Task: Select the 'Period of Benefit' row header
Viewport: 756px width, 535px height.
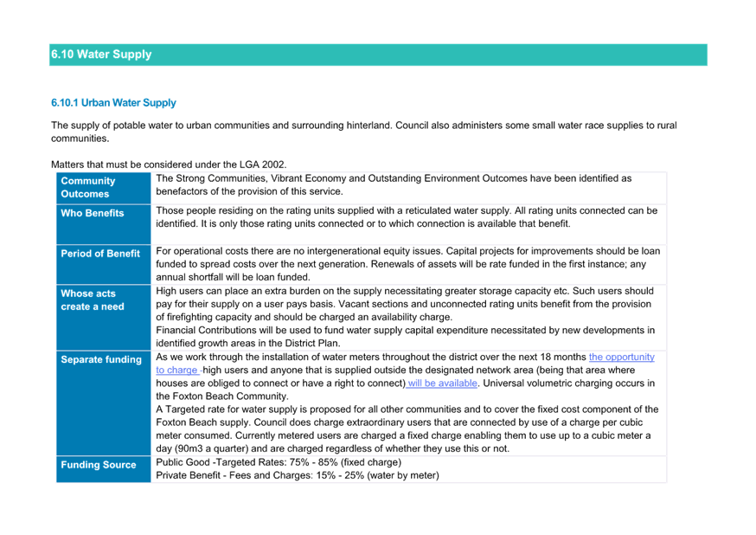Action: 103,264
